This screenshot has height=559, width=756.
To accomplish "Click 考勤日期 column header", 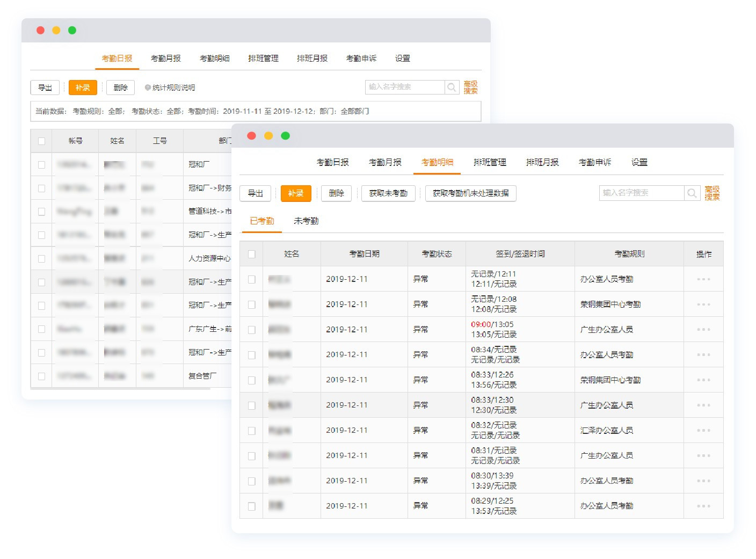I will [364, 254].
